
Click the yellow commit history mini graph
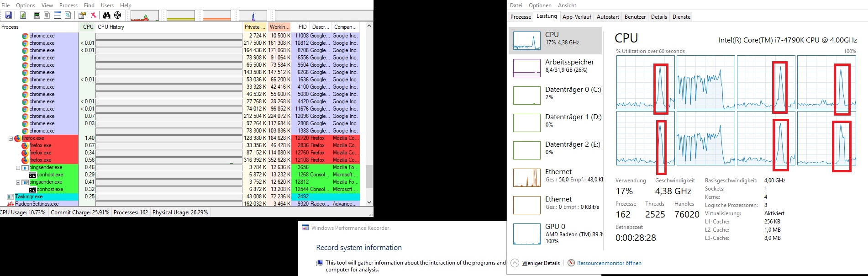tap(181, 16)
